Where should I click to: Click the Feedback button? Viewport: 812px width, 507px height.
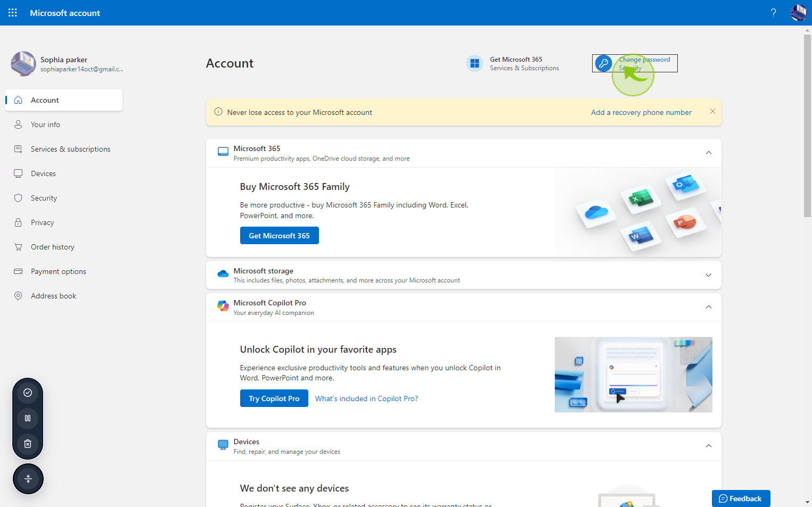tap(741, 498)
